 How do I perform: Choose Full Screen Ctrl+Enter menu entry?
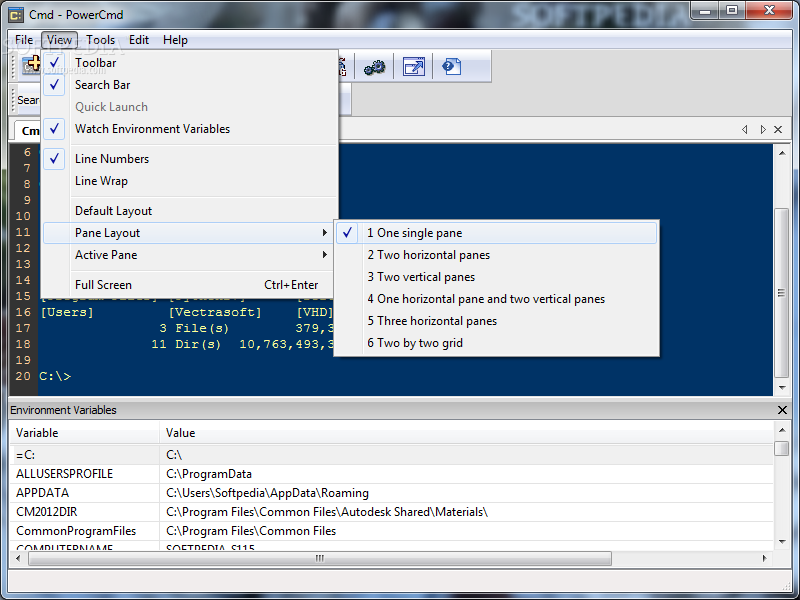(188, 285)
